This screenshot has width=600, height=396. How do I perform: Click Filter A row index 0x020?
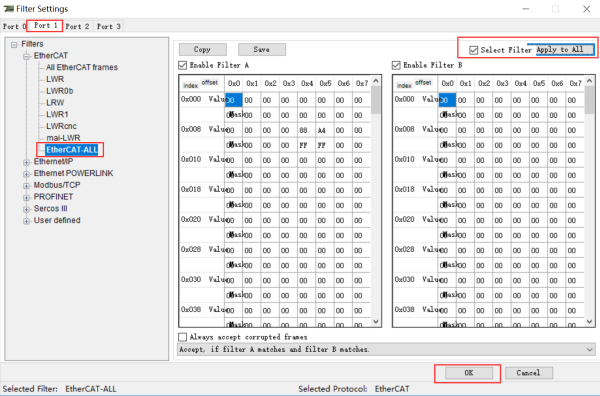point(191,219)
